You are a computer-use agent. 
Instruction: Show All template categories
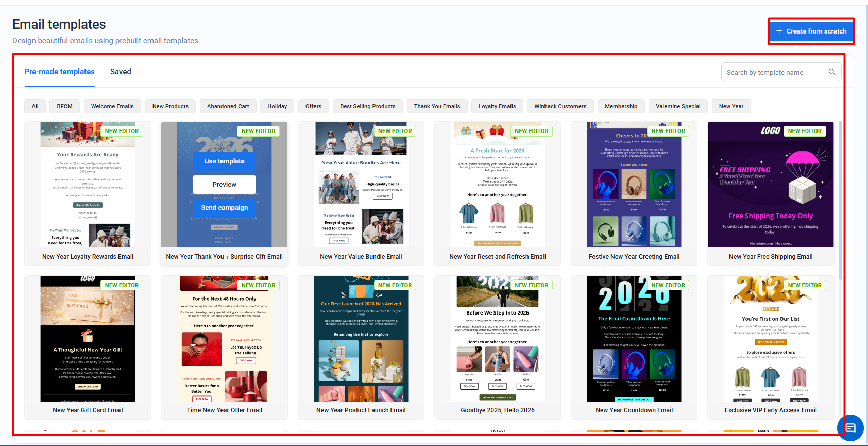coord(35,106)
